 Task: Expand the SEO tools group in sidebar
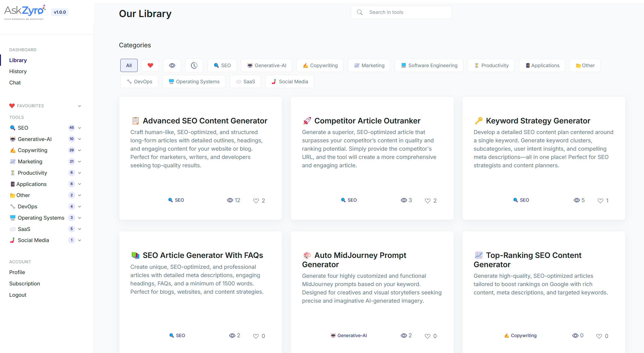click(80, 128)
